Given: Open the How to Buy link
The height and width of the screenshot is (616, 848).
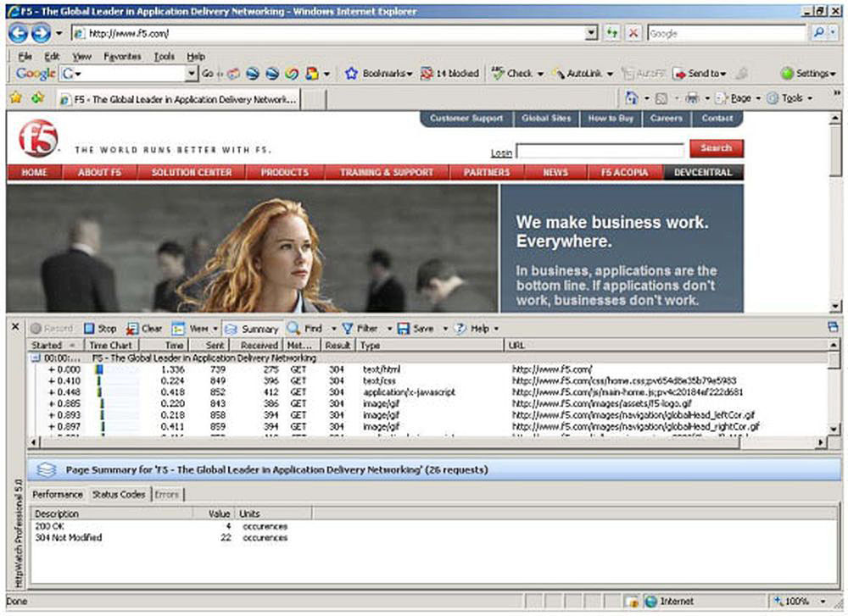Looking at the screenshot, I should 611,119.
